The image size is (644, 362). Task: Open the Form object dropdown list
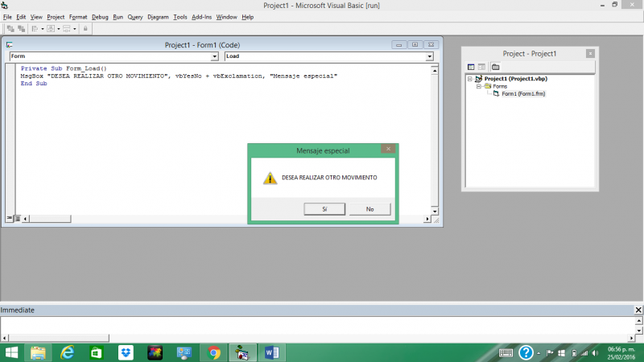214,56
